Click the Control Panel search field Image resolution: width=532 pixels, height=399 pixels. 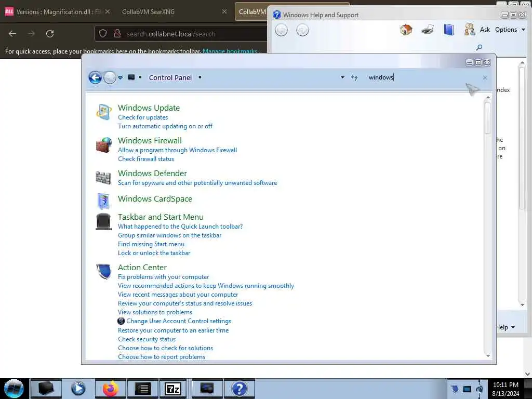[x=424, y=78]
